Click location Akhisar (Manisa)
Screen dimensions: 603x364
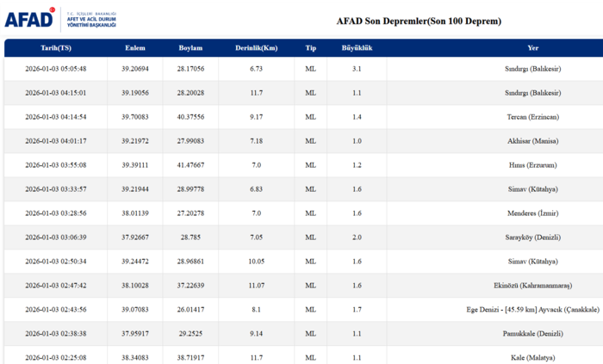532,141
